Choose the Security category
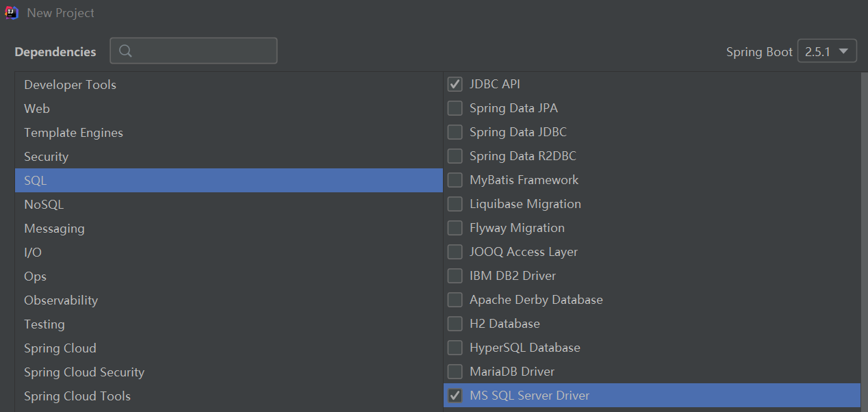 (x=229, y=157)
